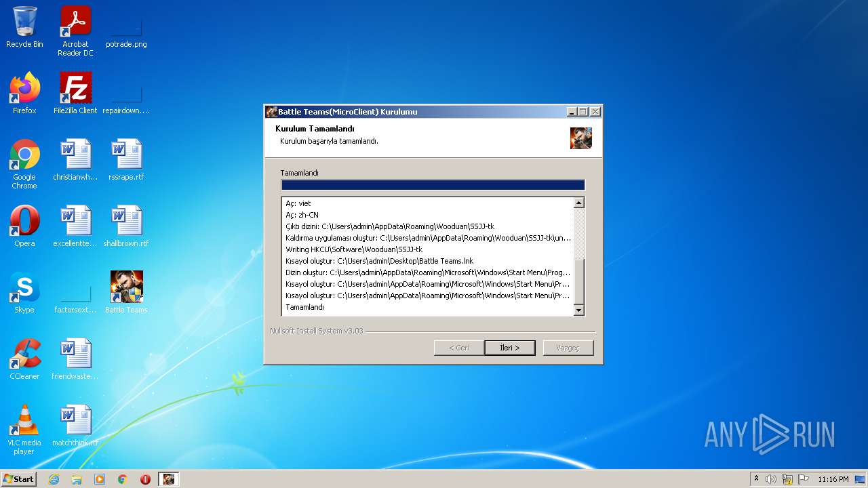
Task: Open Action Center flag tray icon
Action: (x=804, y=479)
